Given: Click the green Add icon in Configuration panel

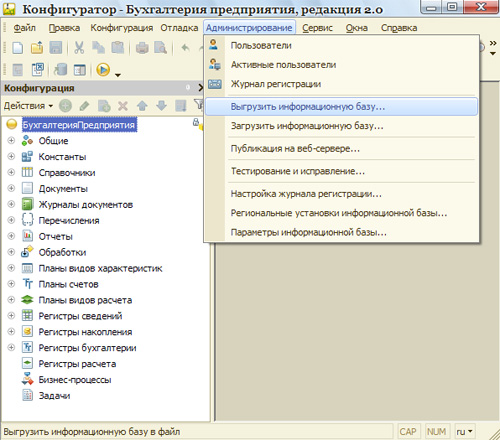Looking at the screenshot, I should (x=65, y=106).
